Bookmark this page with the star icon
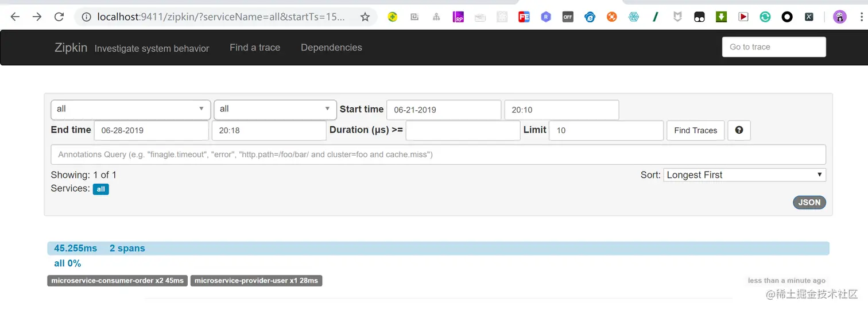Image resolution: width=868 pixels, height=310 pixels. (365, 17)
